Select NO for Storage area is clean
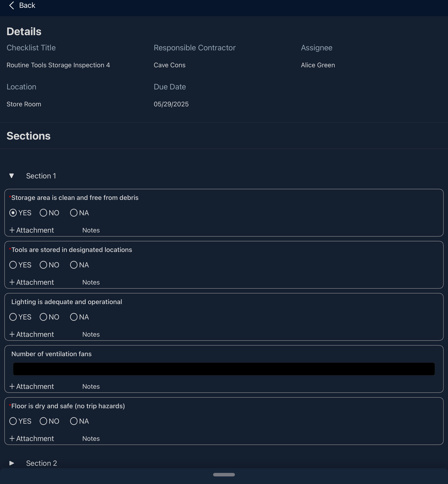This screenshot has width=448, height=484. [x=43, y=213]
